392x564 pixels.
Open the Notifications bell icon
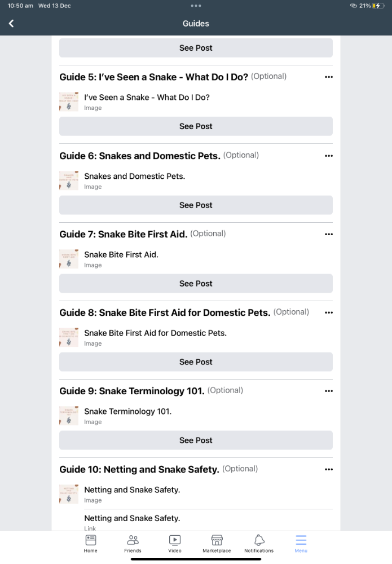pyautogui.click(x=259, y=540)
